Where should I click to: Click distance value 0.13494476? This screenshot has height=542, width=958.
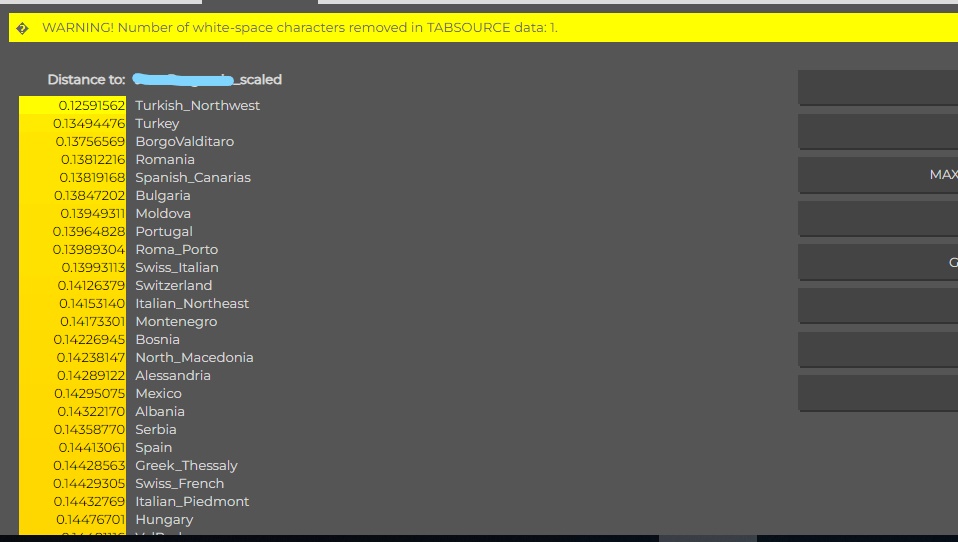point(89,123)
